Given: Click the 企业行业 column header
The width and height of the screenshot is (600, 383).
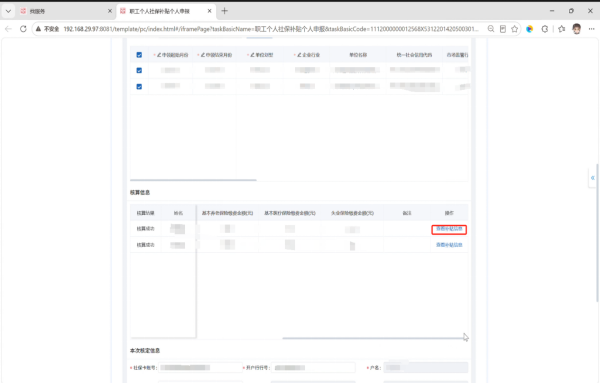Looking at the screenshot, I should point(307,55).
